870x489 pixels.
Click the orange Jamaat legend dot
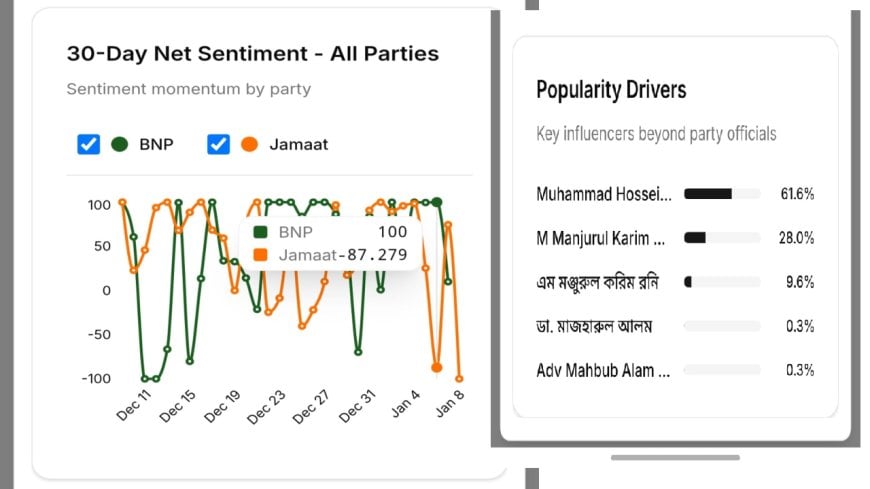(x=250, y=144)
